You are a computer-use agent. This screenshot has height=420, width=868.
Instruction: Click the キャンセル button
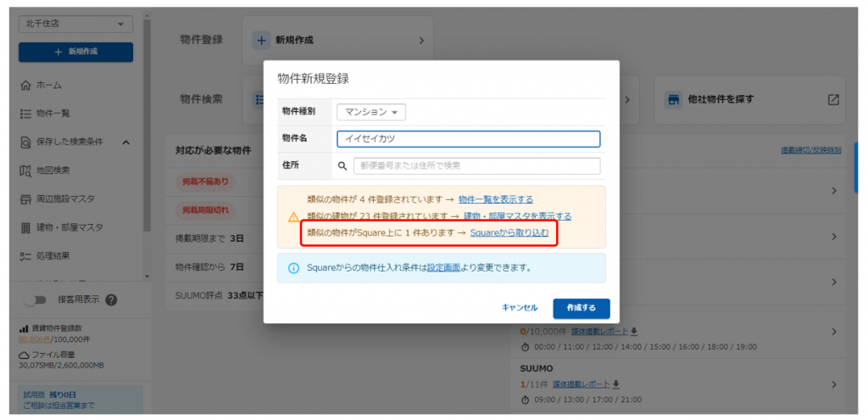click(520, 308)
